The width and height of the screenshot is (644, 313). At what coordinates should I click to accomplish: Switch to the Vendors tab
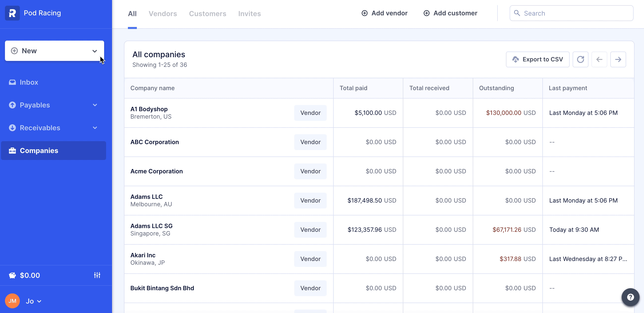[163, 13]
